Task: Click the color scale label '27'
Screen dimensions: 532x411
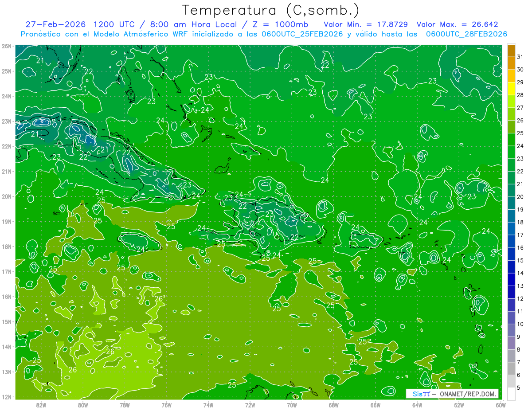Action: click(520, 107)
